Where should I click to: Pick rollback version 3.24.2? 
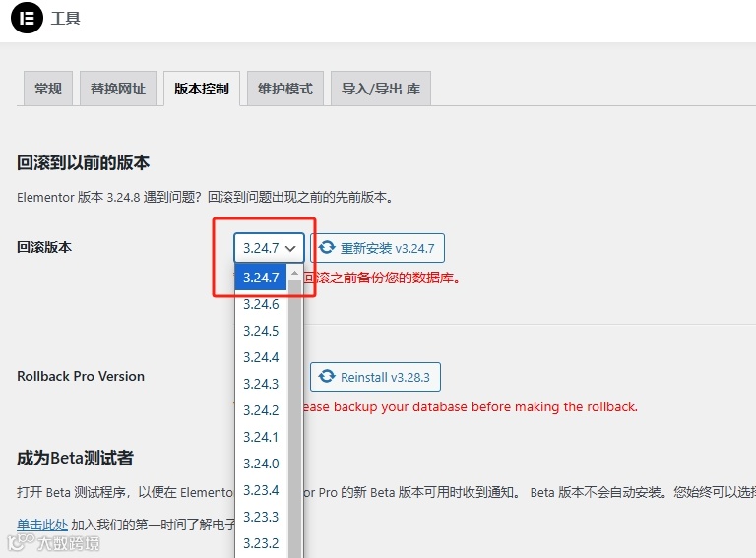click(261, 410)
